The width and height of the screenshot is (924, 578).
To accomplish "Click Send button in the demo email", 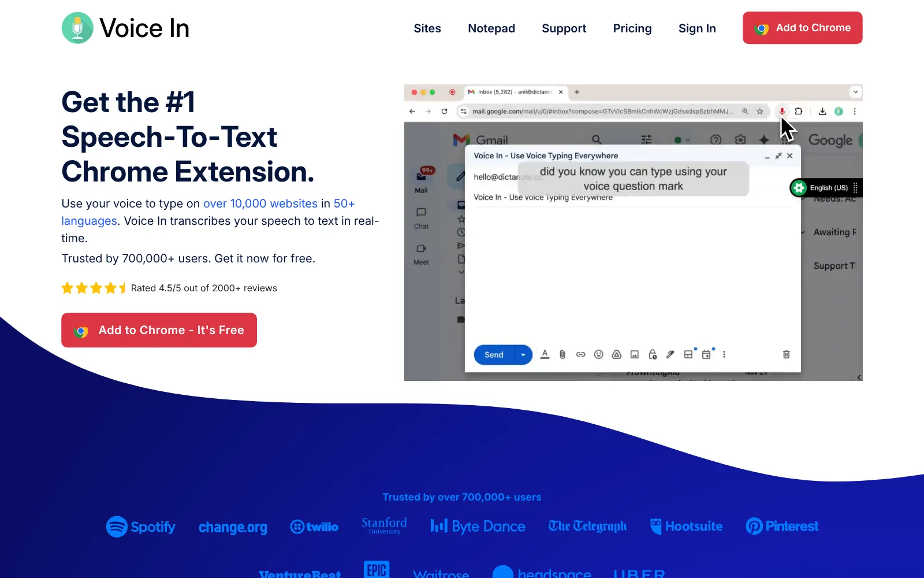I will coord(494,354).
